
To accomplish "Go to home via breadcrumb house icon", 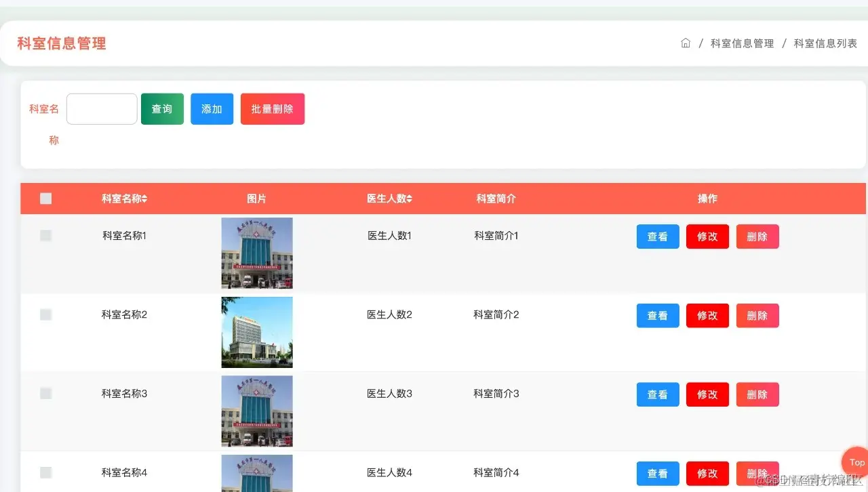I will [x=686, y=43].
